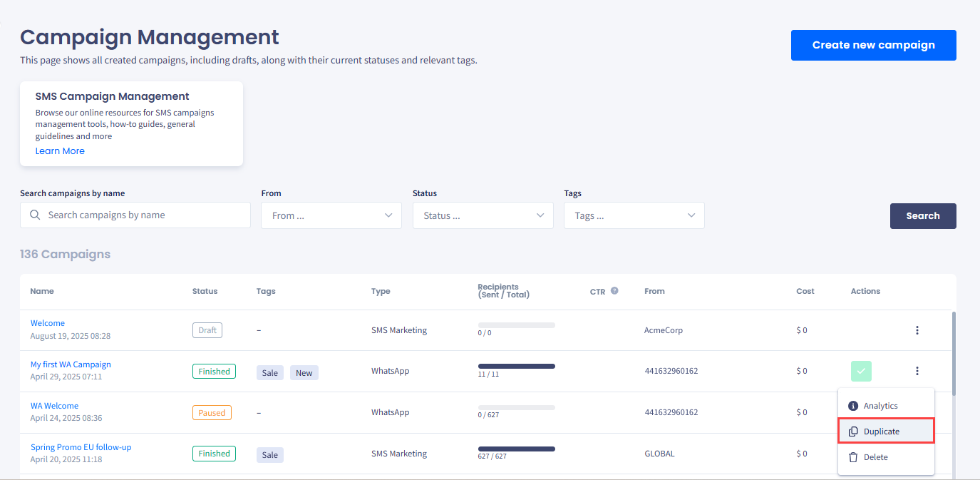The height and width of the screenshot is (480, 980).
Task: Click Sale tag in My first WA Campaign row
Action: 270,373
